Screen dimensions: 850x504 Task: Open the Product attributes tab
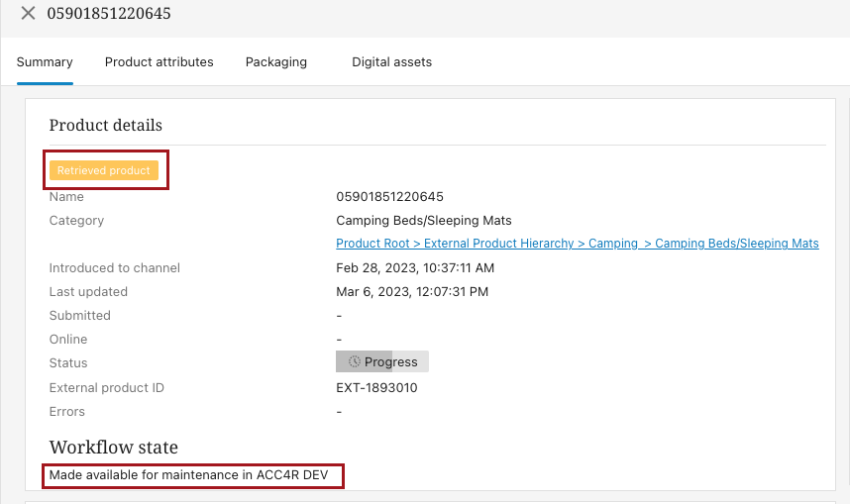(x=159, y=61)
